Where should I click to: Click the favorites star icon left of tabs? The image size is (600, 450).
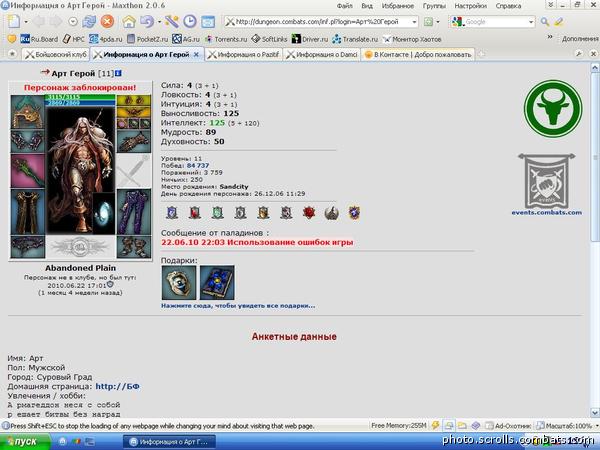(12, 54)
